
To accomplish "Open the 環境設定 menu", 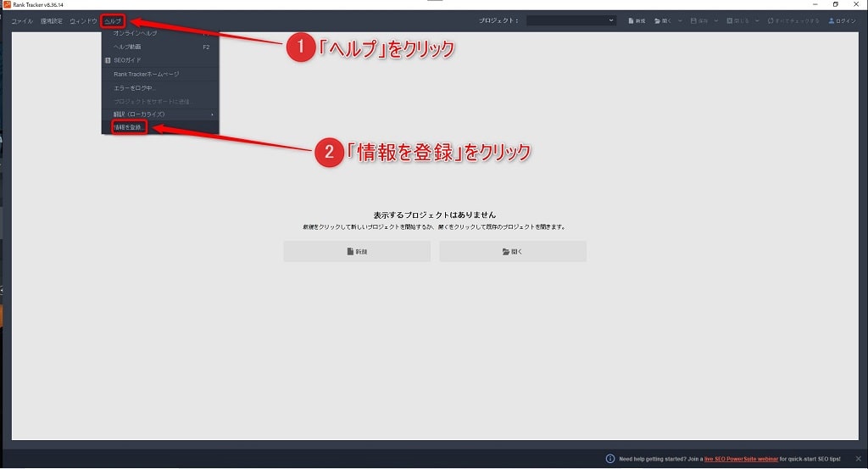I will [51, 20].
